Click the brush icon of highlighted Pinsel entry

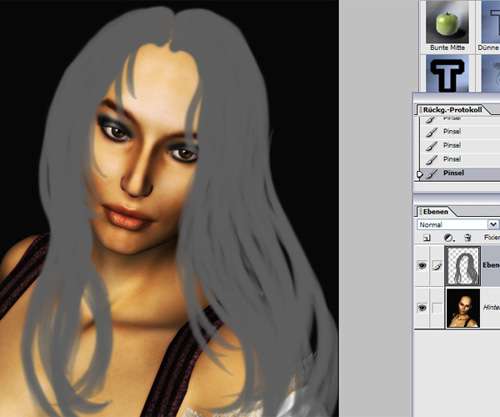click(x=432, y=173)
